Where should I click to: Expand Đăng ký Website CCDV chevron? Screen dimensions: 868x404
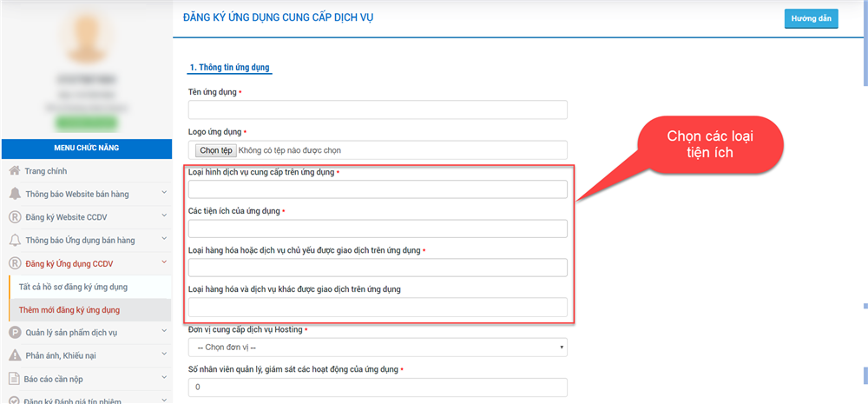pos(164,216)
